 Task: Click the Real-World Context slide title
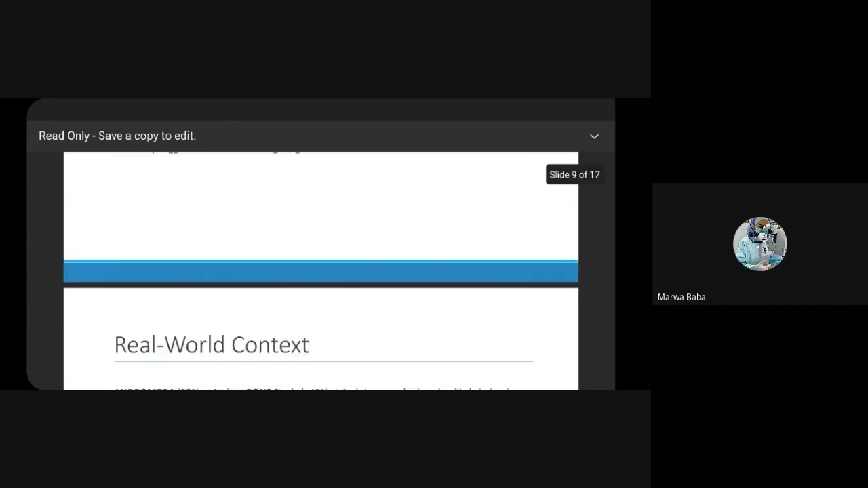click(212, 344)
